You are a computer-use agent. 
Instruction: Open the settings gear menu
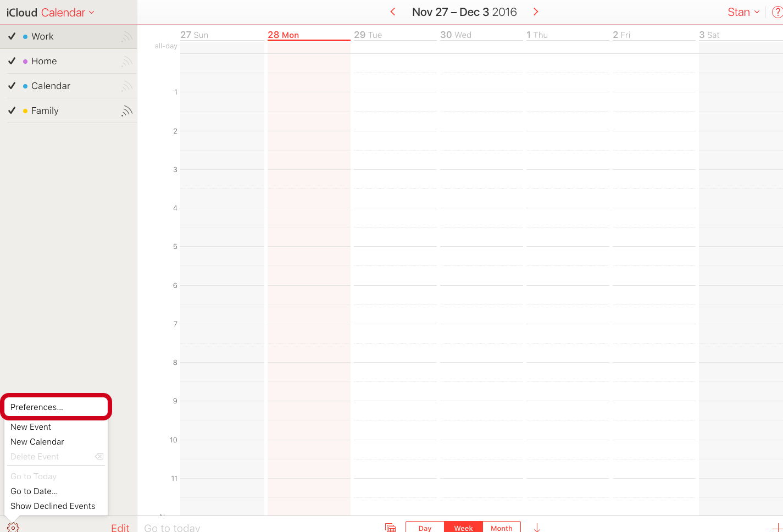click(12, 527)
